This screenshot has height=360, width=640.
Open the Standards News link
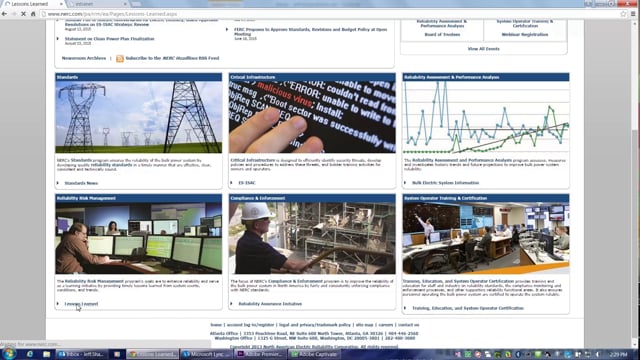point(81,183)
